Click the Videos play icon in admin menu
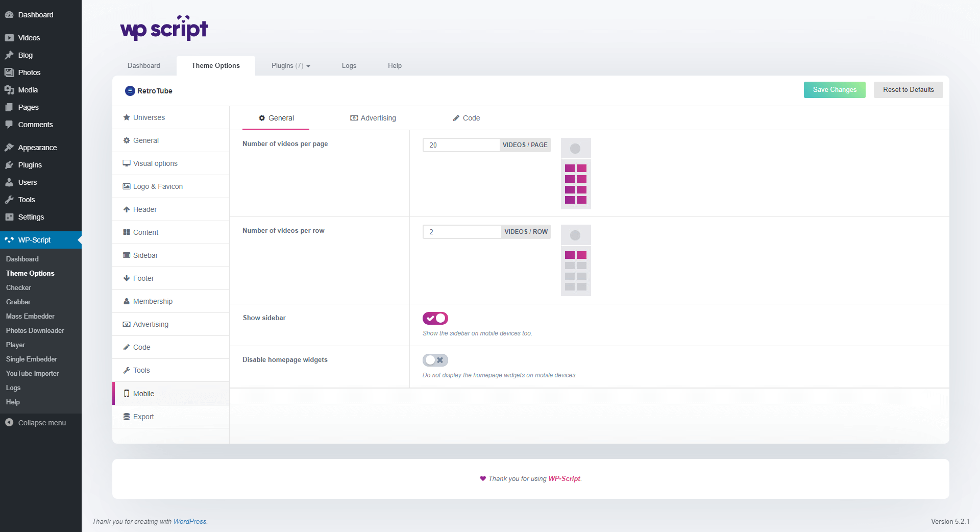Screen dimensions: 980x532 point(9,38)
